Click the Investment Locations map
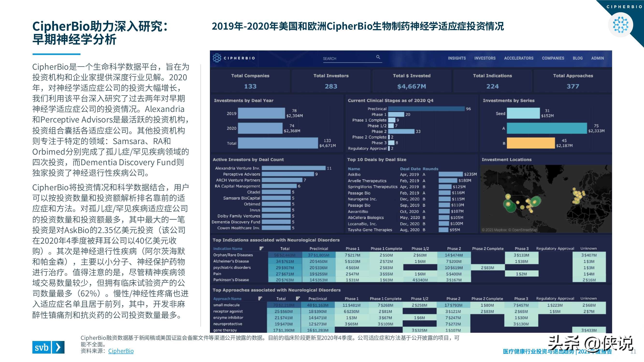 pos(546,199)
